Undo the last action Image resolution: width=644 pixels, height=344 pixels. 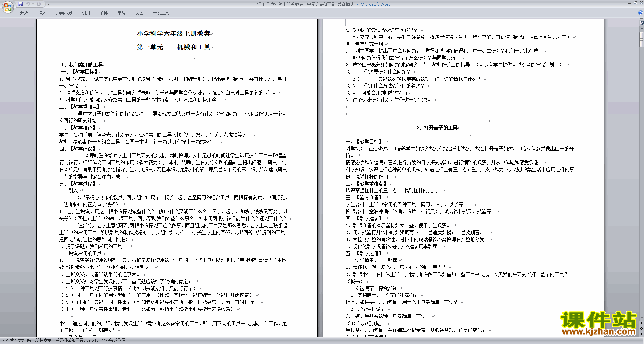click(28, 4)
